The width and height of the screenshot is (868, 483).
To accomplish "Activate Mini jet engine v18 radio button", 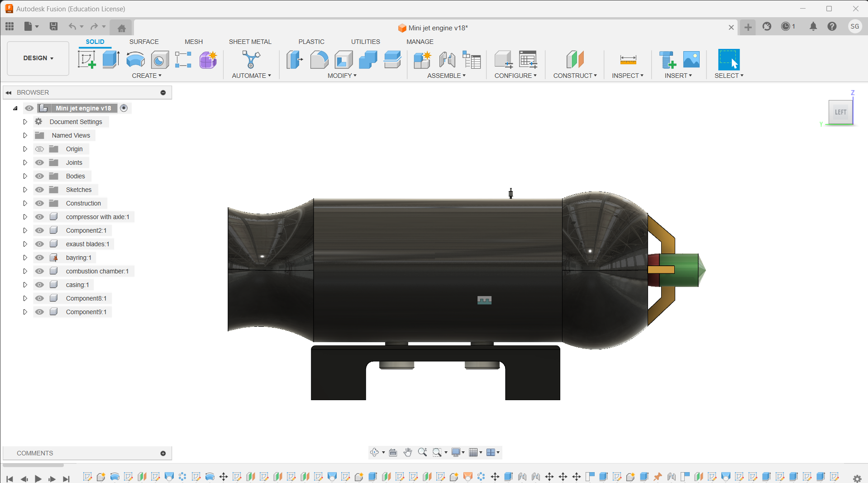I will click(124, 108).
